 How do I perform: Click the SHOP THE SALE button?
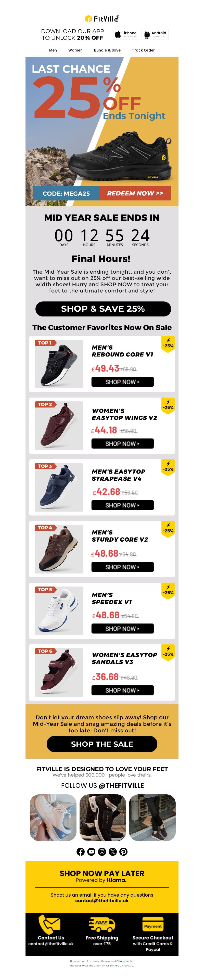[x=102, y=744]
